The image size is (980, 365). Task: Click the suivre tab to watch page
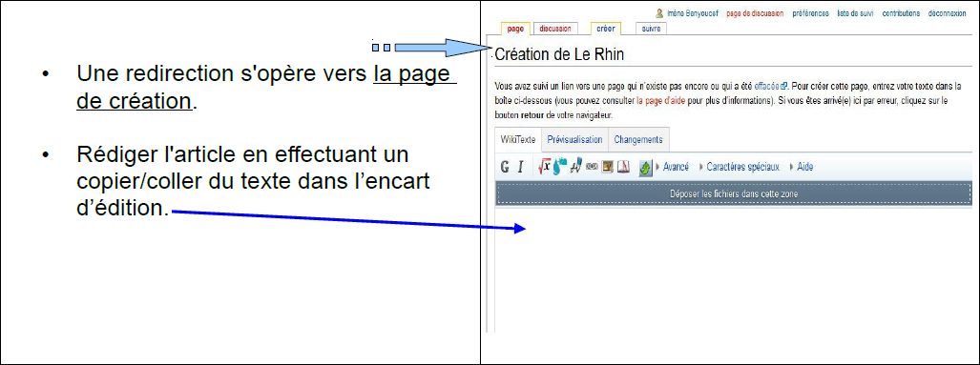[x=651, y=28]
